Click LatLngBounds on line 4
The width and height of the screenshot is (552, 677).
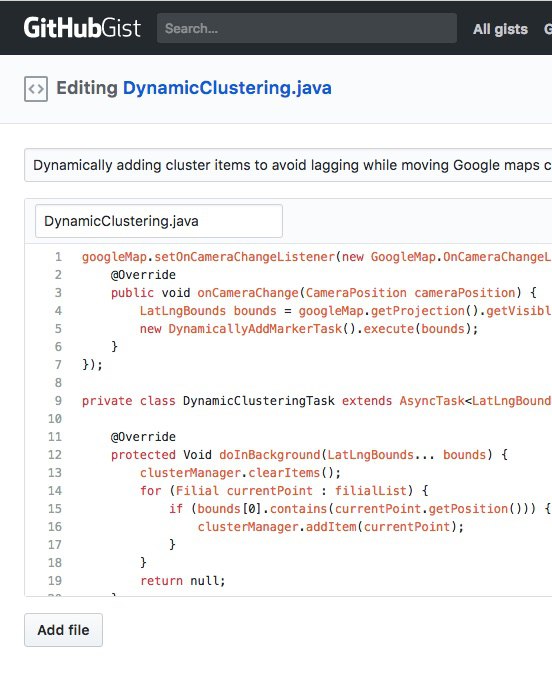point(183,311)
